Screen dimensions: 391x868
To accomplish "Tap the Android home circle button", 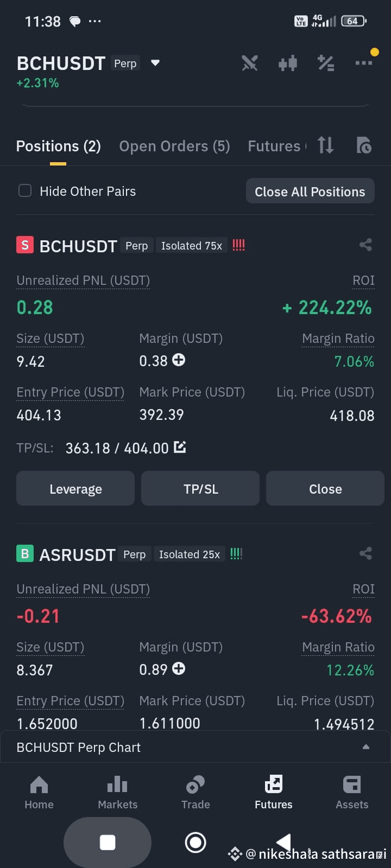I will [195, 843].
